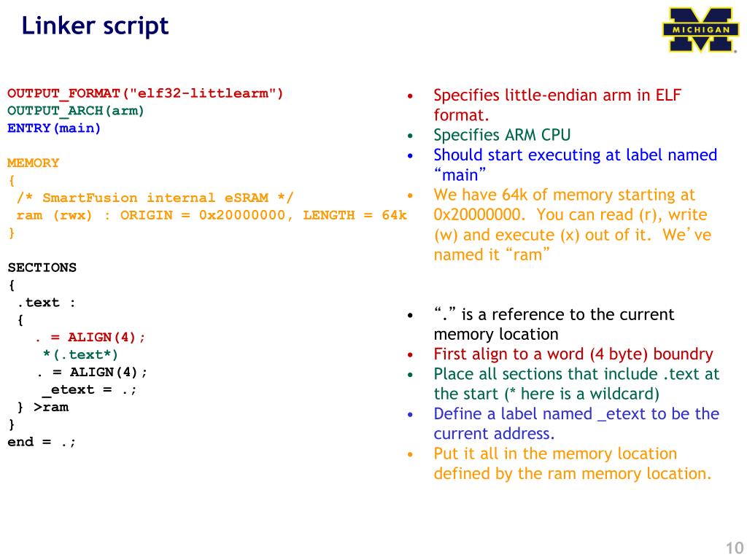
Task: Click bullet "Specifies little-endian arm in ELF"
Action: coord(557,105)
